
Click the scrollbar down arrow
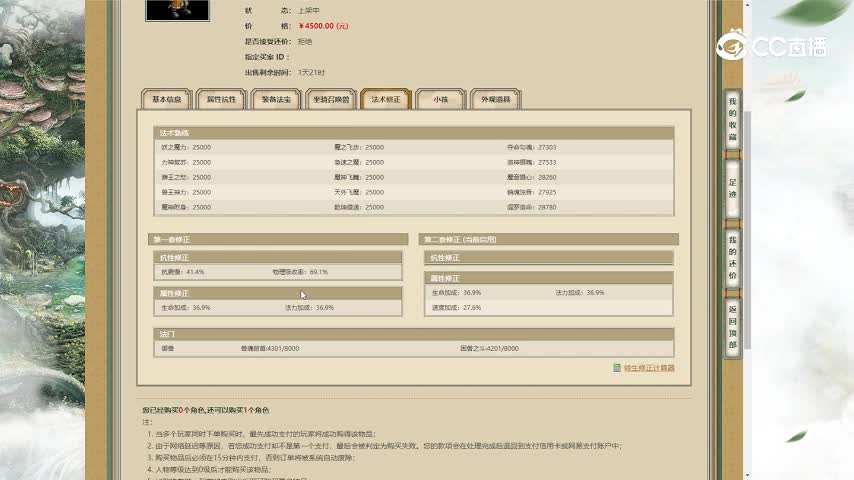coord(747,476)
